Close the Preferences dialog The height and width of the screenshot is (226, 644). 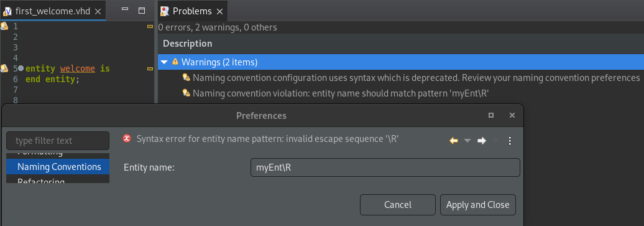point(512,115)
